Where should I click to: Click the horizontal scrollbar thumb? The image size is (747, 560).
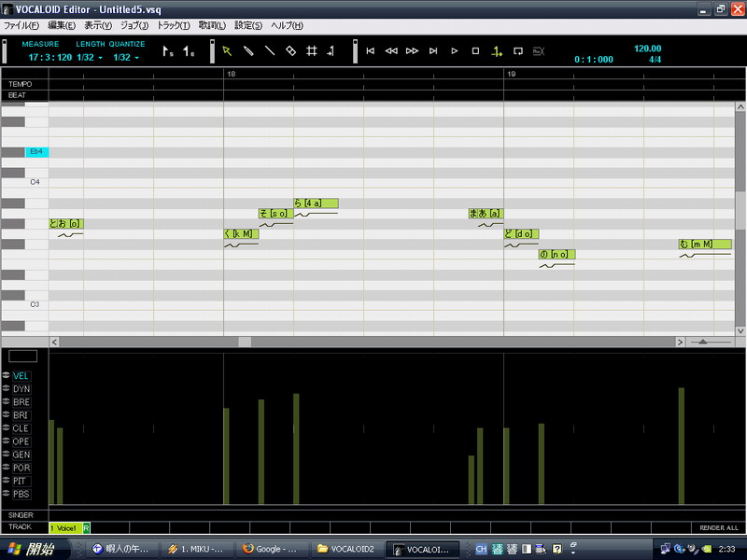245,342
